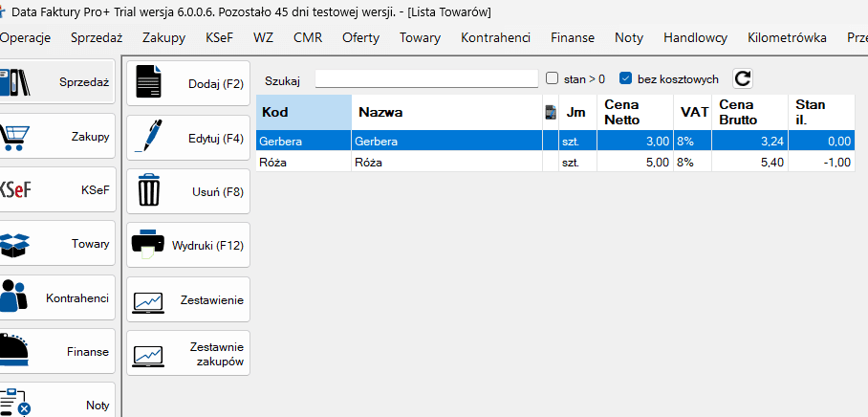This screenshot has width=868, height=417.
Task: Uncheck the "bez kosztowych" checkbox
Action: (x=626, y=78)
